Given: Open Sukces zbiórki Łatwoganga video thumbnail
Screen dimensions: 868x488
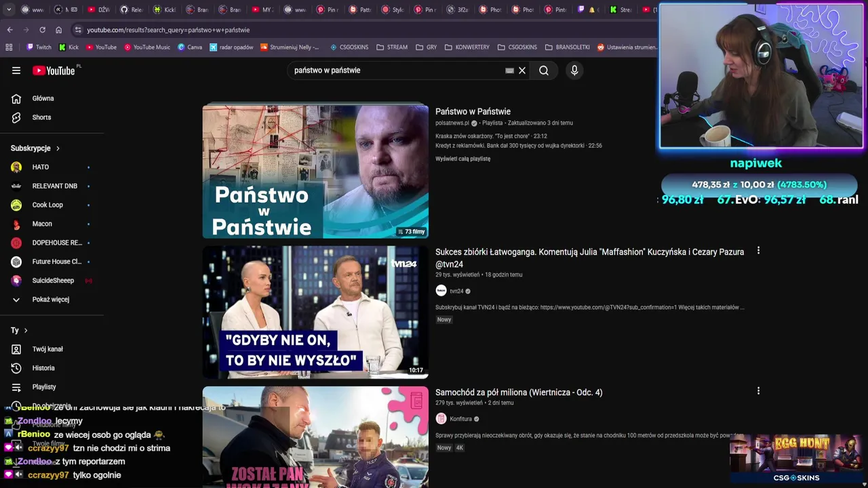Looking at the screenshot, I should [x=315, y=312].
